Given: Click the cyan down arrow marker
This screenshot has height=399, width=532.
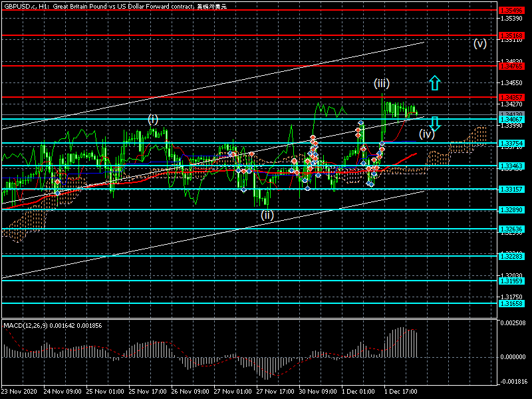Looking at the screenshot, I should click(x=434, y=123).
